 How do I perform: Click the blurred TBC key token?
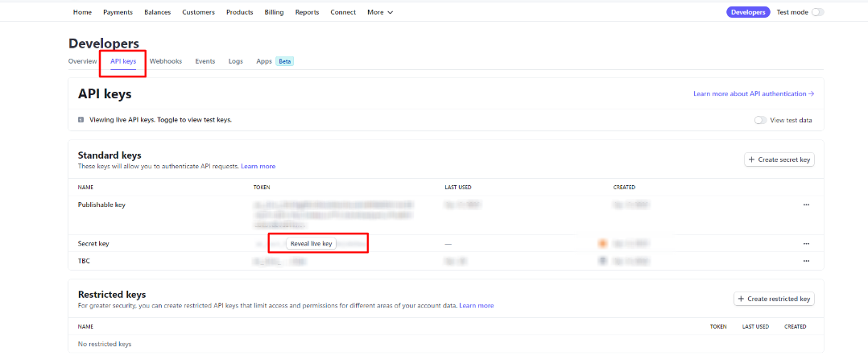(x=279, y=261)
